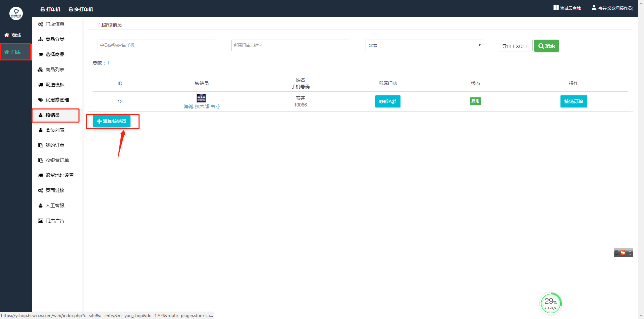Image resolution: width=644 pixels, height=319 pixels.
Task: Click the cart icon beside 选择商品
Action: tap(41, 54)
